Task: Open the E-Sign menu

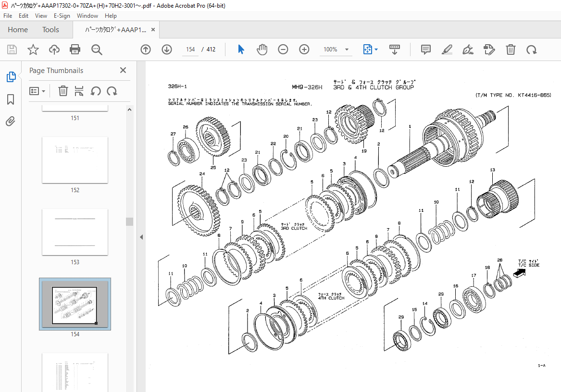Action: pyautogui.click(x=62, y=16)
